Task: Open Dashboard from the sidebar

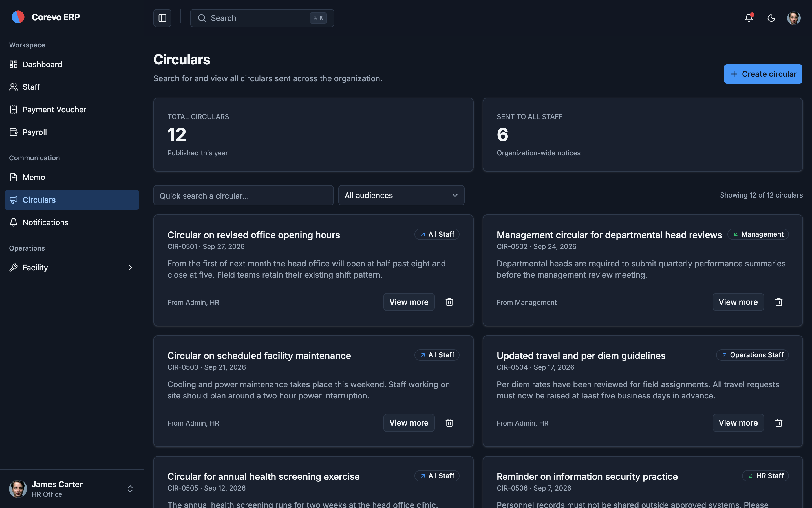Action: point(72,65)
